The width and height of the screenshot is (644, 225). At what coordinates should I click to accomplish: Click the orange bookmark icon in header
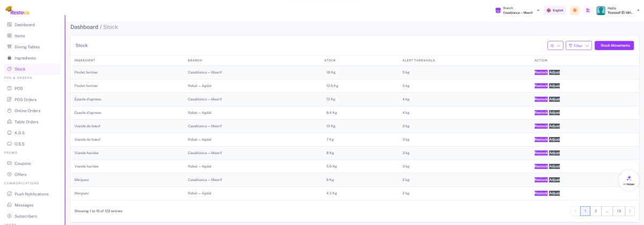coord(575,10)
